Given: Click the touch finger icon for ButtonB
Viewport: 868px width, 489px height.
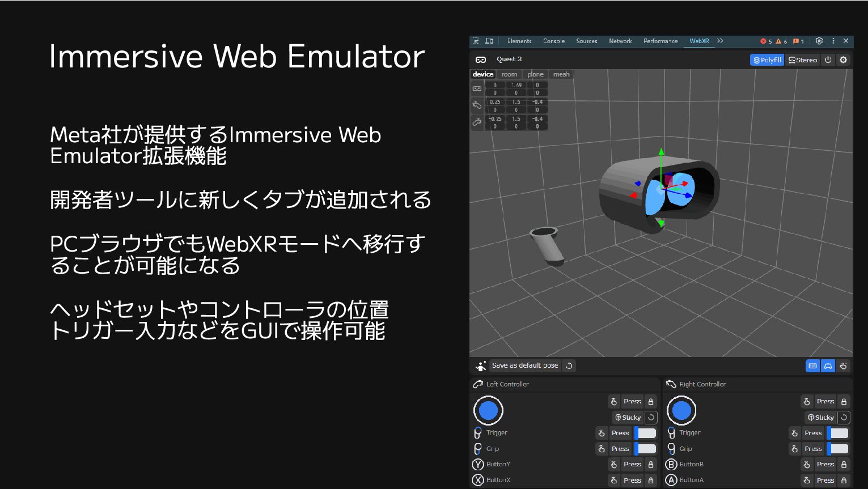Looking at the screenshot, I should 807,464.
